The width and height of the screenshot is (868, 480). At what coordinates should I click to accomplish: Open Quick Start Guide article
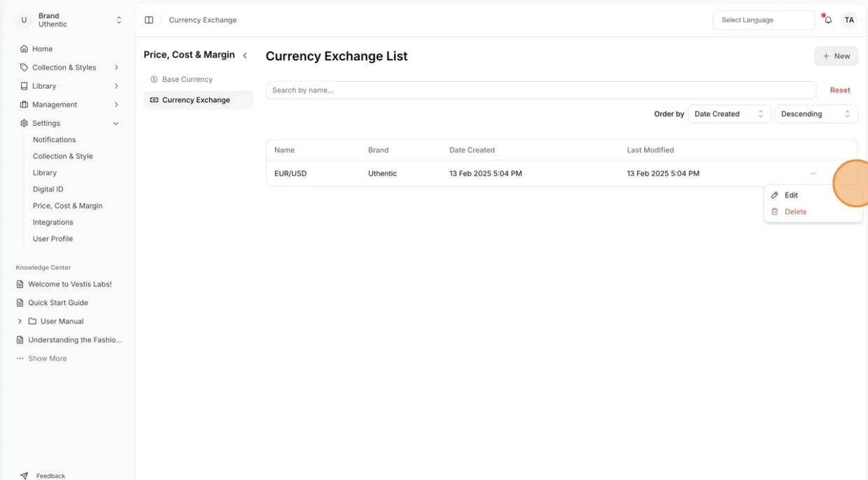[58, 303]
